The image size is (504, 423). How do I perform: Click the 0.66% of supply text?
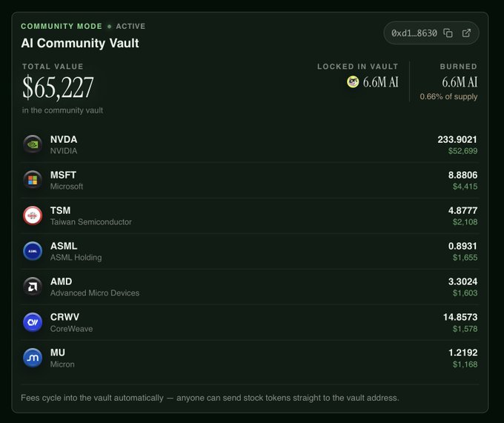click(x=448, y=97)
